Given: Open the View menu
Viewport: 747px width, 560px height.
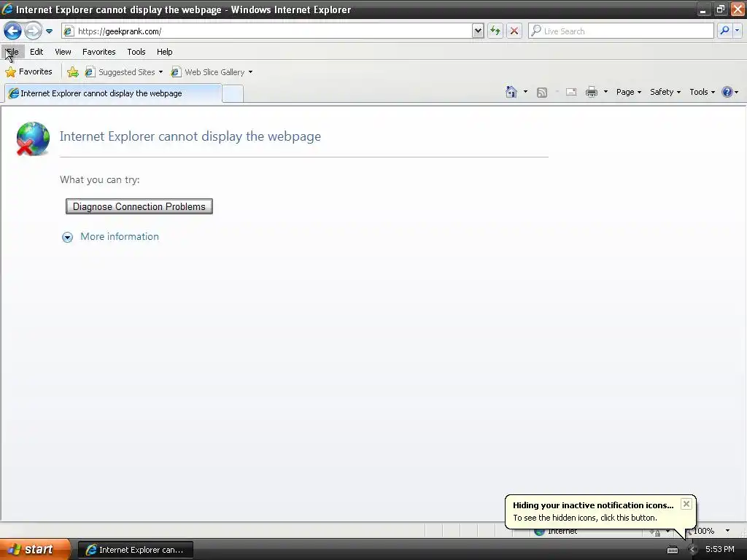Looking at the screenshot, I should coord(63,52).
